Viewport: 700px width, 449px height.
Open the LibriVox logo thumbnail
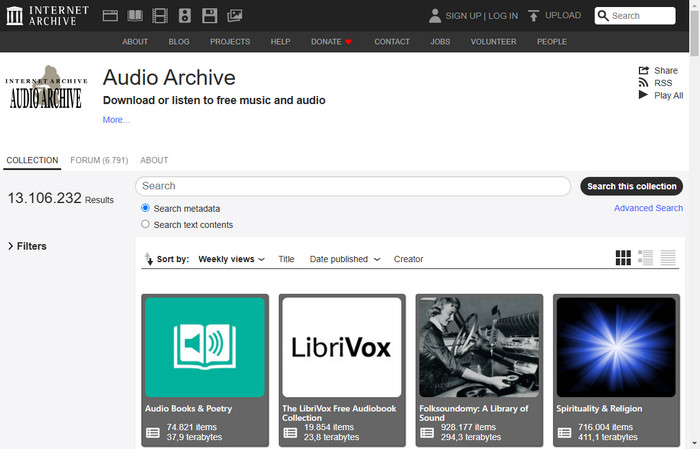click(342, 347)
